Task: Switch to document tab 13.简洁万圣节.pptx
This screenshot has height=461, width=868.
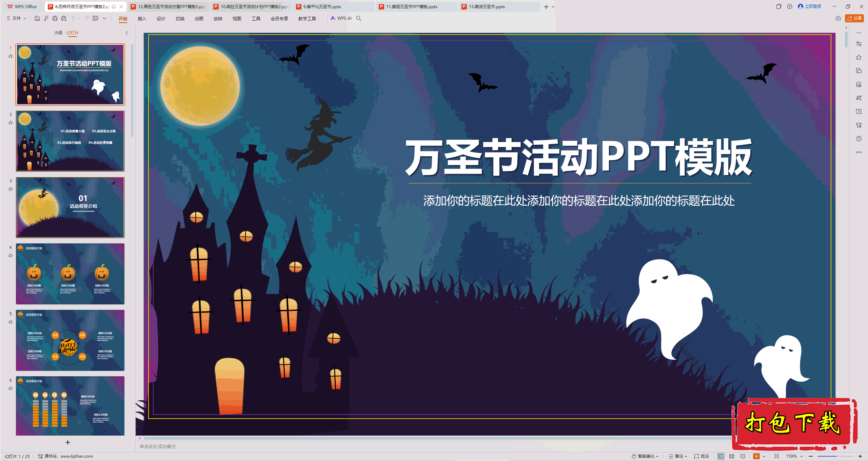Action: point(499,7)
